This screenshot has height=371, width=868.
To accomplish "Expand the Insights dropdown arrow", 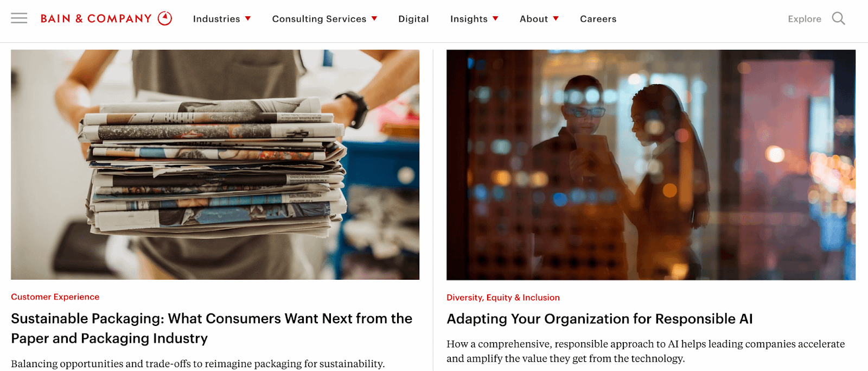I will 495,18.
